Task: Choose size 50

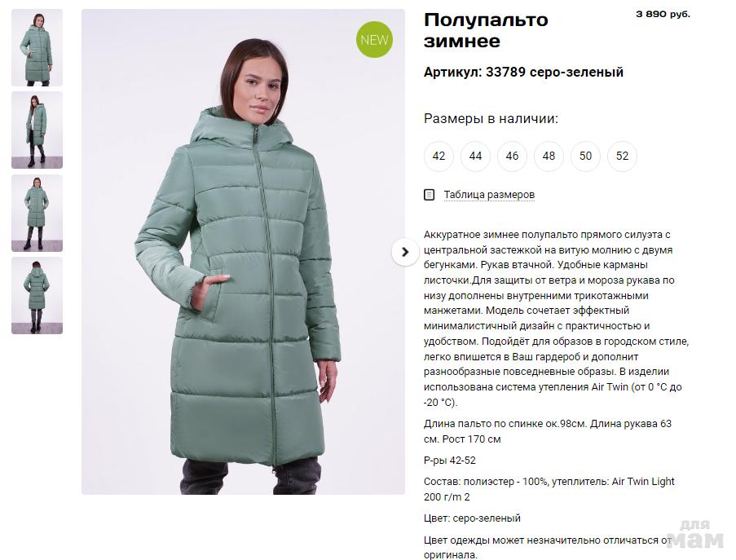Action: (585, 156)
